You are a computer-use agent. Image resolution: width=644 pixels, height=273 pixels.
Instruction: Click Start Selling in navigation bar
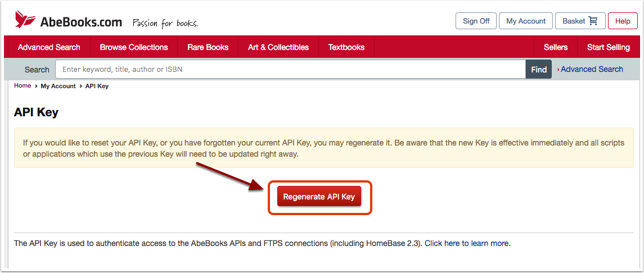pyautogui.click(x=608, y=47)
